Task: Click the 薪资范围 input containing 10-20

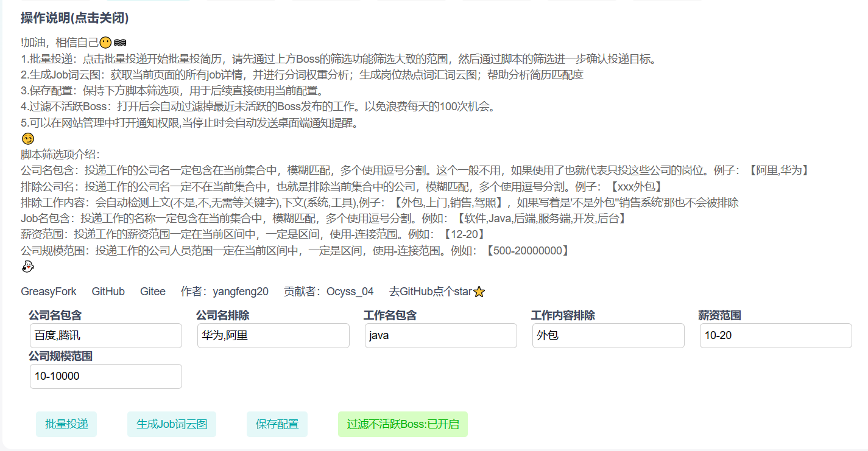Action: tap(775, 335)
